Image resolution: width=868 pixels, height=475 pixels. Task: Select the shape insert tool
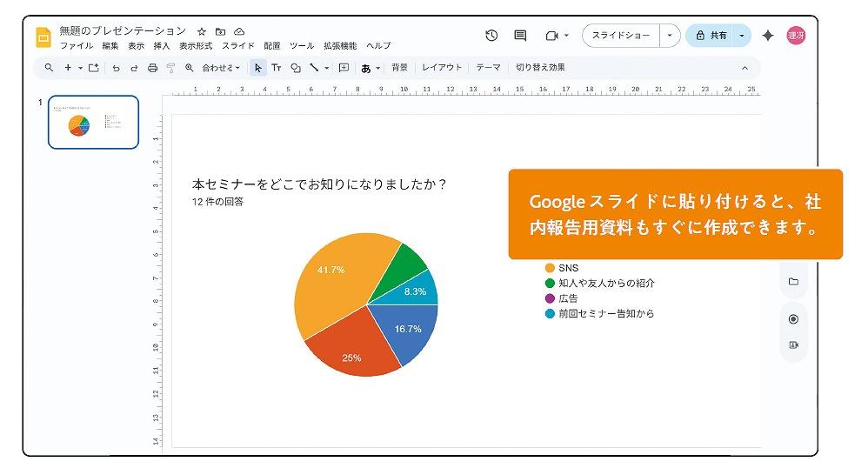296,68
